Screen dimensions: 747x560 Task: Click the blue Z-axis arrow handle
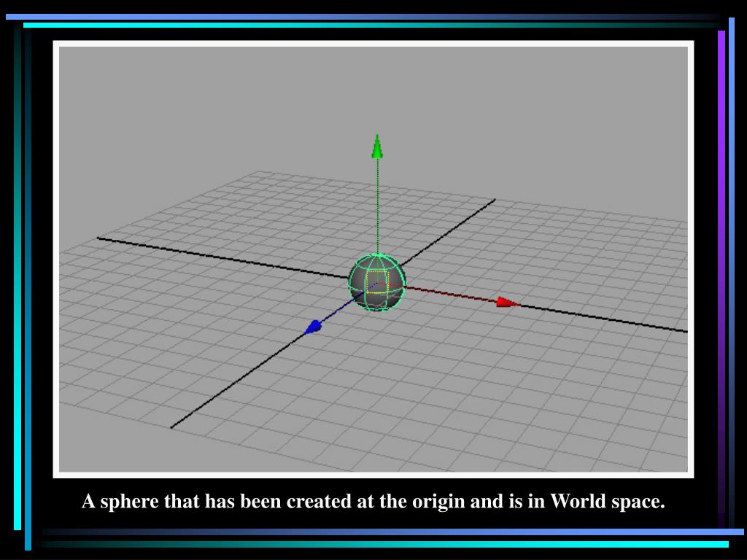(313, 327)
